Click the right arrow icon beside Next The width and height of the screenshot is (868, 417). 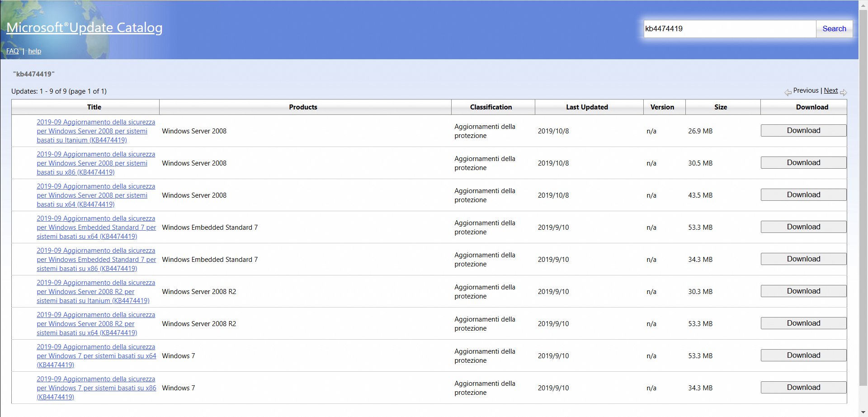pyautogui.click(x=844, y=92)
